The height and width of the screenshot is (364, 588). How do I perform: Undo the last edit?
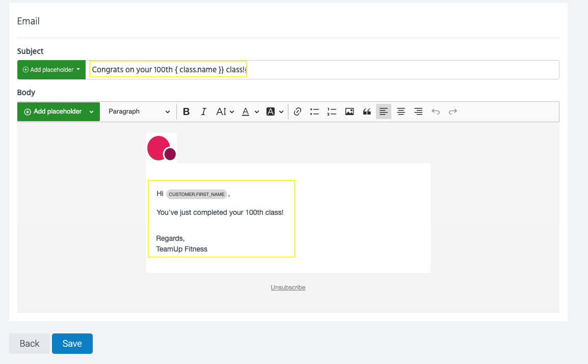point(436,111)
